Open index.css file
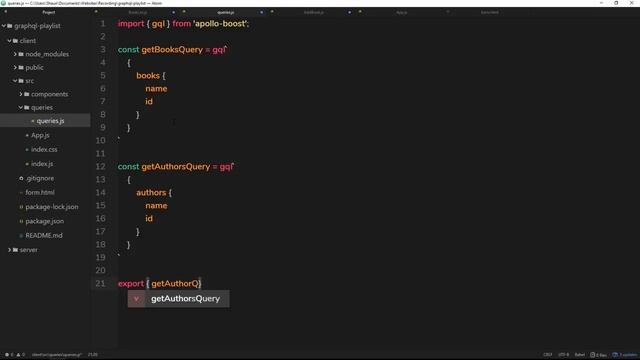The image size is (640, 360). tap(44, 149)
